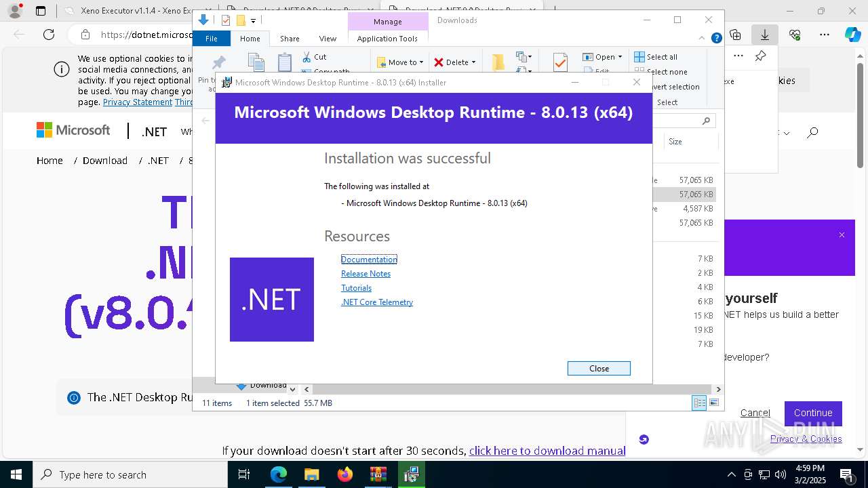Pin the Edge downloads panel
The width and height of the screenshot is (868, 488).
[x=761, y=56]
